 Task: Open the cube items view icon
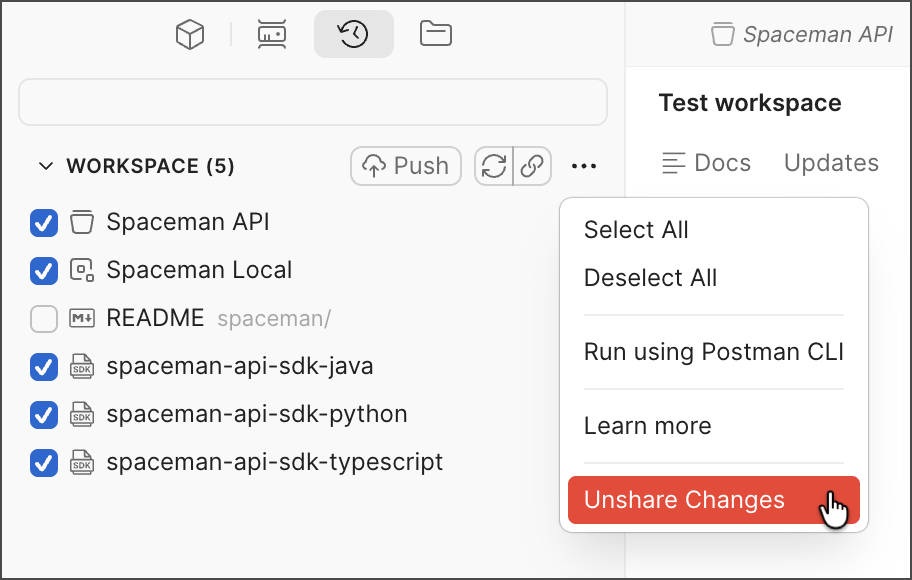[x=190, y=34]
